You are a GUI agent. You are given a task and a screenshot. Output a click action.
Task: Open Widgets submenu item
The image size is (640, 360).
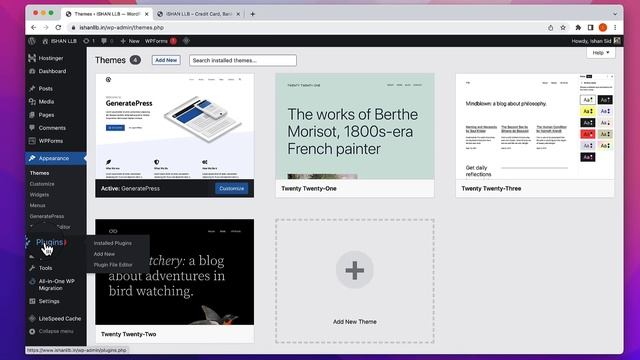pyautogui.click(x=39, y=195)
